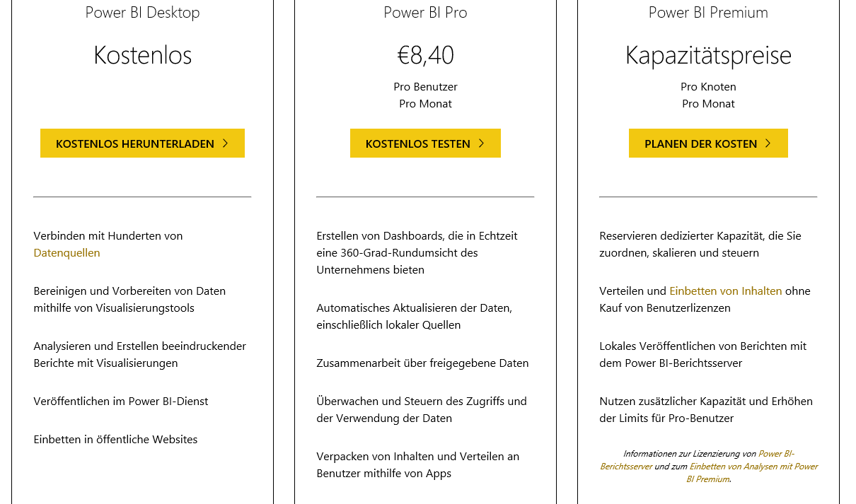This screenshot has width=856, height=504.
Task: Click the Kapazitätspreise label
Action: pyautogui.click(x=708, y=56)
